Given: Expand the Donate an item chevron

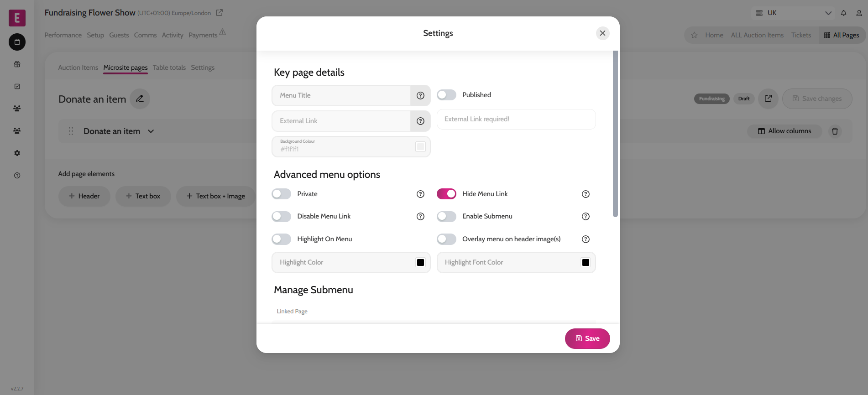Looking at the screenshot, I should [151, 131].
